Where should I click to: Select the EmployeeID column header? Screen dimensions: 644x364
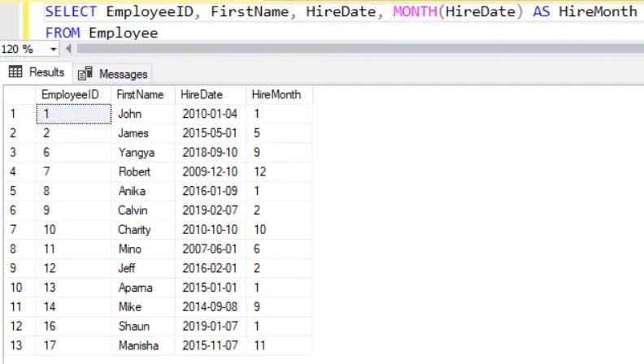point(73,95)
